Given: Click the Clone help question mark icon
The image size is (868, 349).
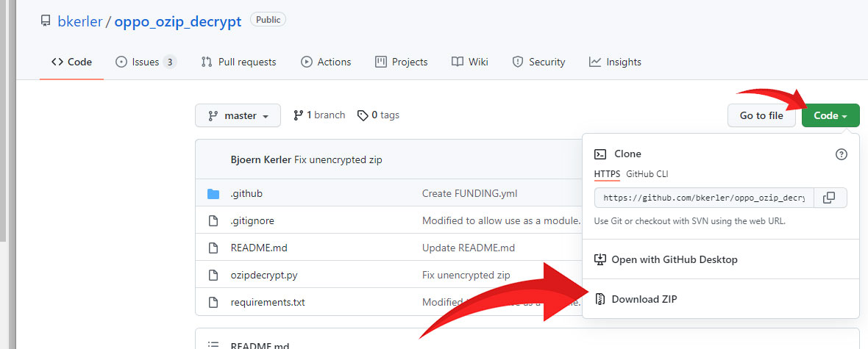Looking at the screenshot, I should [841, 154].
